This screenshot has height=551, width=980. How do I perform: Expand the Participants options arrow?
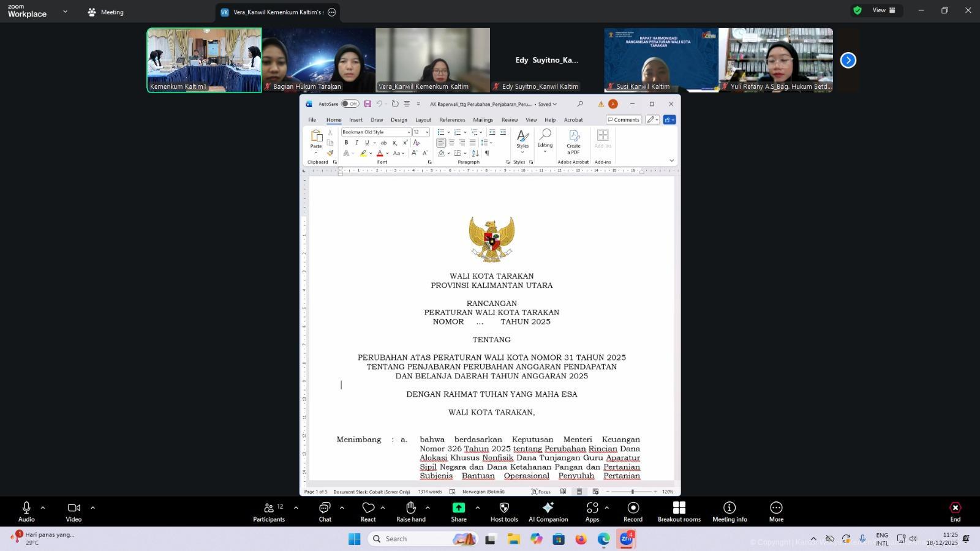click(296, 508)
